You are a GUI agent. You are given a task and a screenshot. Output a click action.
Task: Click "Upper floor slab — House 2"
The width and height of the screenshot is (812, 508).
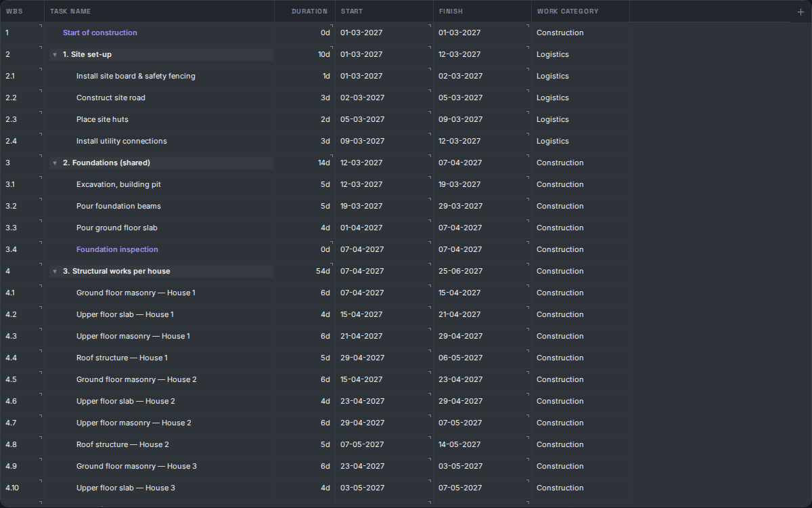coord(126,401)
